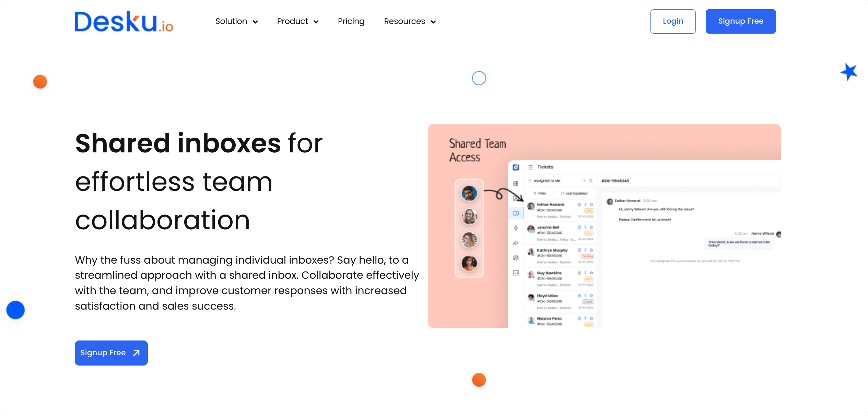Expand the Product dropdown menu

pyautogui.click(x=298, y=21)
